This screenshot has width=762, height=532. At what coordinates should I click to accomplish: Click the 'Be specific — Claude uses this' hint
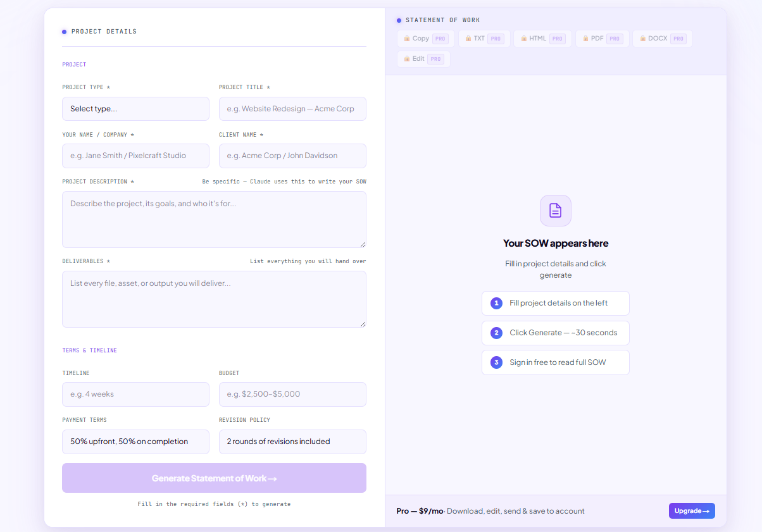[284, 182]
